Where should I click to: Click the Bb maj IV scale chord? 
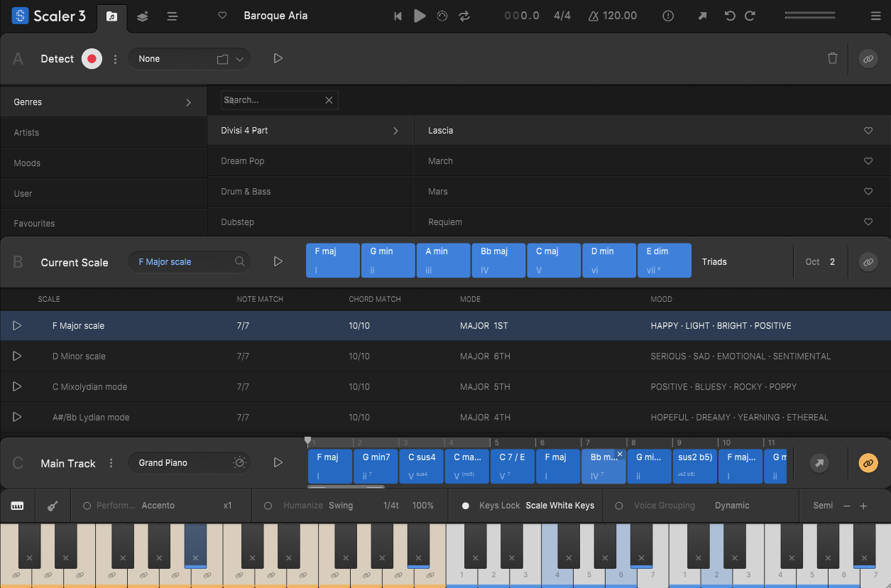pyautogui.click(x=498, y=261)
